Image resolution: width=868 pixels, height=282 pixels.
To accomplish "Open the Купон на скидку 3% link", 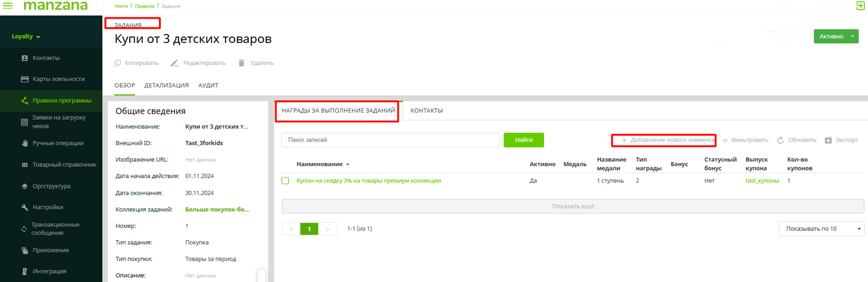I will [x=368, y=181].
